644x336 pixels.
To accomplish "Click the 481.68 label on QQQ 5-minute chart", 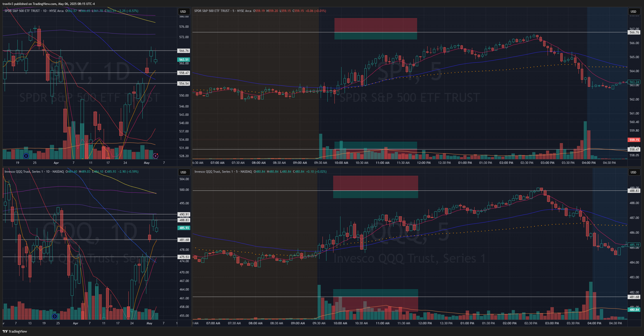I will [634, 297].
